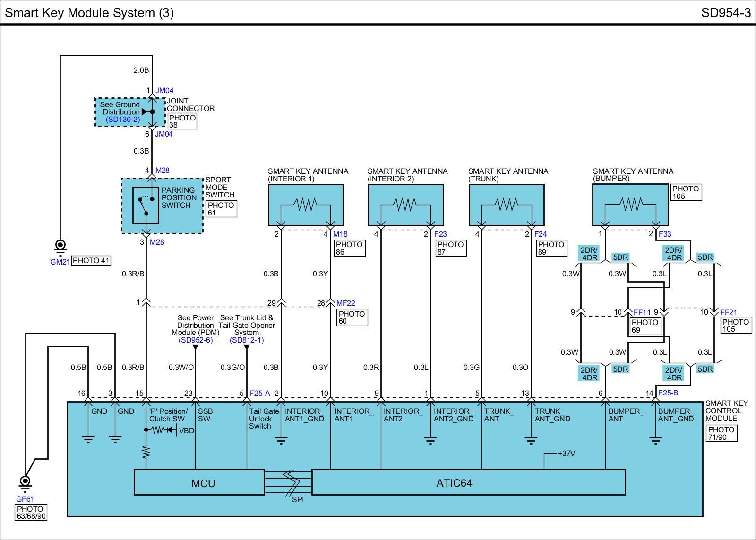Click the SPI bus arrows symbol
Viewport: 756px width, 540px height.
[x=289, y=482]
